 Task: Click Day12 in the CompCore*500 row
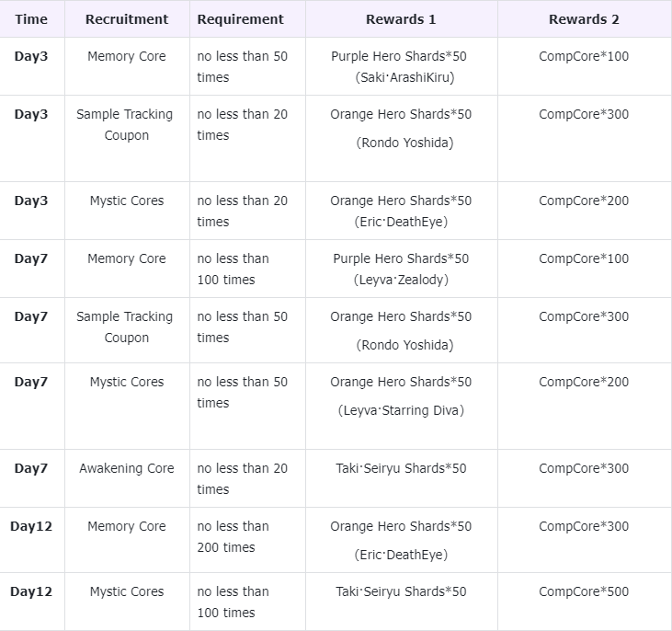[x=31, y=591]
